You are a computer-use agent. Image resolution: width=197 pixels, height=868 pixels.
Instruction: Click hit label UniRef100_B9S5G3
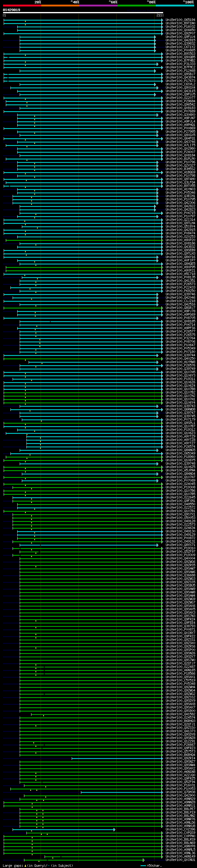pyautogui.click(x=180, y=54)
